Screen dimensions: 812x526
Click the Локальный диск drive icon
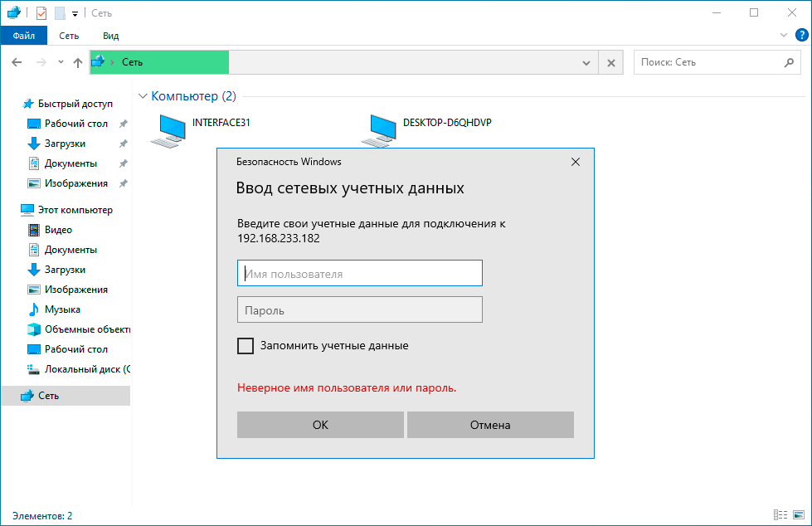[x=34, y=369]
